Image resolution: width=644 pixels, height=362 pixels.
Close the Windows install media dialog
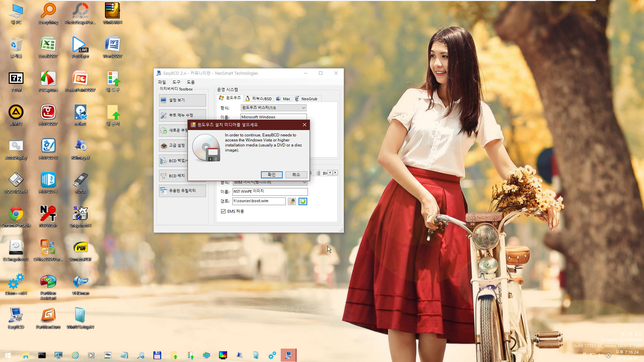(304, 125)
